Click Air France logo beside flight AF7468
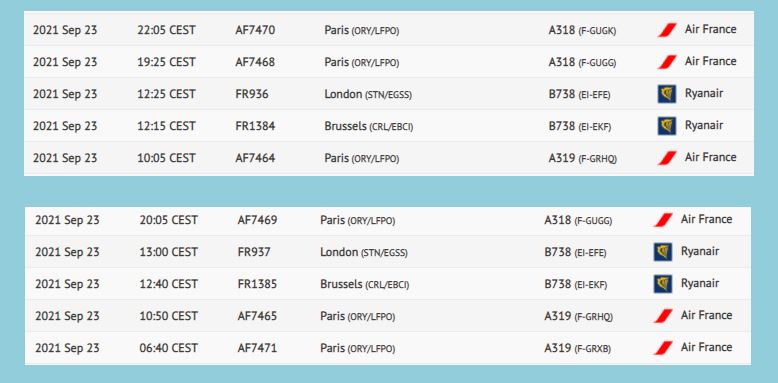This screenshot has width=778, height=383. point(667,62)
